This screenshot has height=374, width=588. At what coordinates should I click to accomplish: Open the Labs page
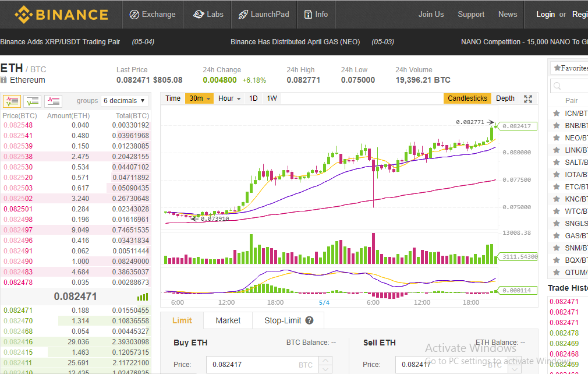208,15
